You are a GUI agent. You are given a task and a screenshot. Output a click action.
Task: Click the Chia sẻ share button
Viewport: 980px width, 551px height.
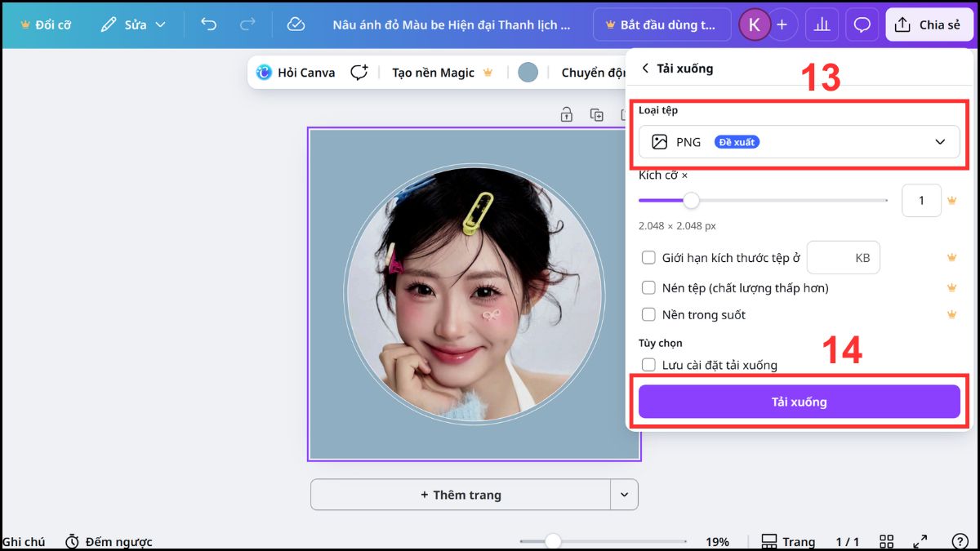(929, 24)
